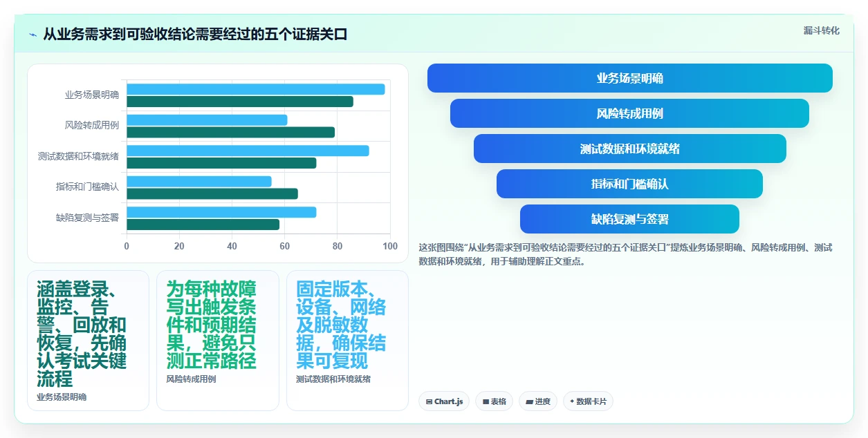868x438 pixels.
Task: Click the 表格 tag
Action: tap(494, 401)
